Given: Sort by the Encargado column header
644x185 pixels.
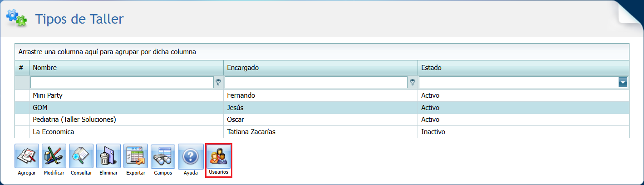Looking at the screenshot, I should [x=320, y=68].
